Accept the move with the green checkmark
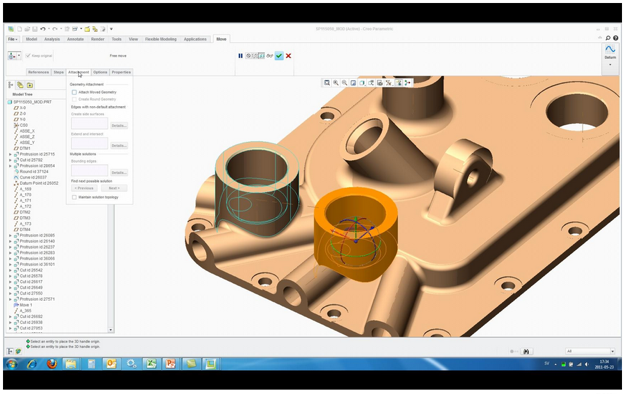The height and width of the screenshot is (394, 625). point(279,56)
